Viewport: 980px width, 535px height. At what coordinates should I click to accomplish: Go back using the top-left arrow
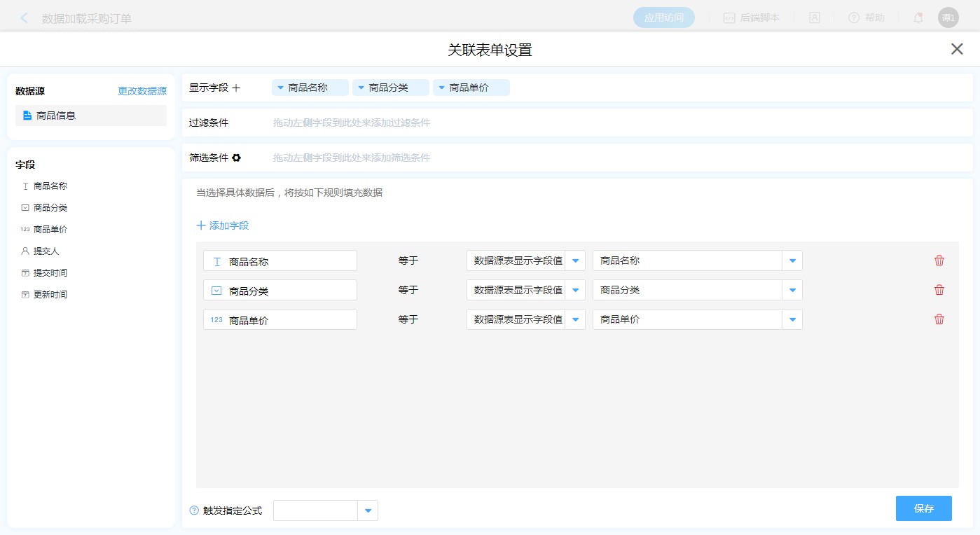pos(25,18)
